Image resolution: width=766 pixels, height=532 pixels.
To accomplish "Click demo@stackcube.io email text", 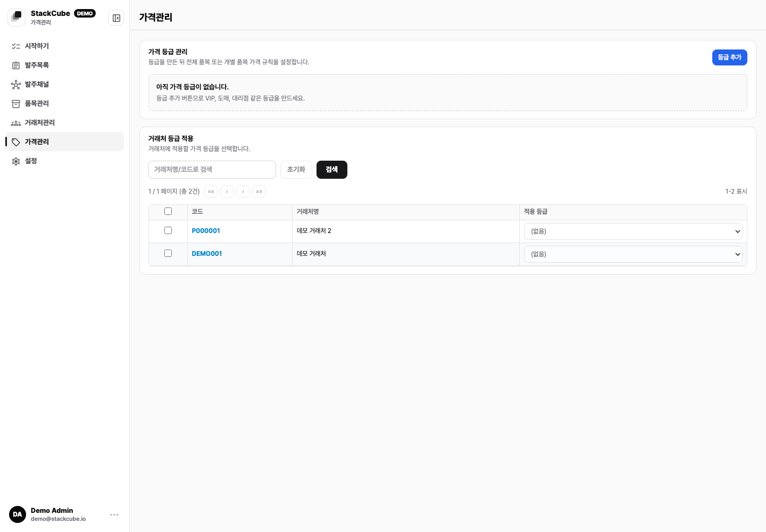I will pos(58,519).
